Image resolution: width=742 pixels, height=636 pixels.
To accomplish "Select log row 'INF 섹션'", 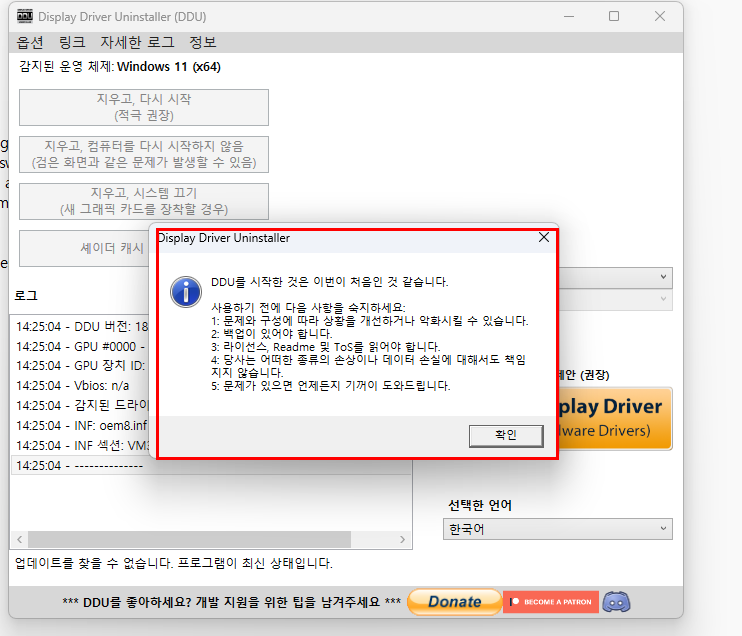I will 81,445.
